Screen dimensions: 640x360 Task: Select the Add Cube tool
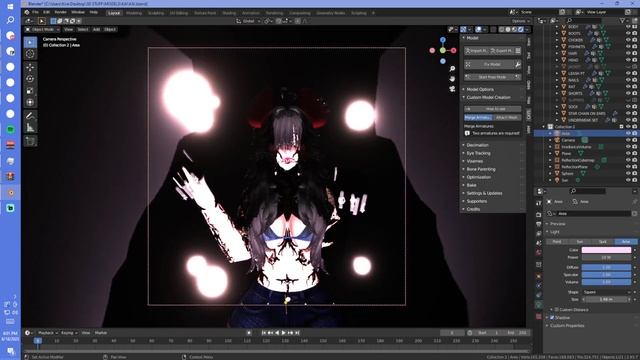30,141
